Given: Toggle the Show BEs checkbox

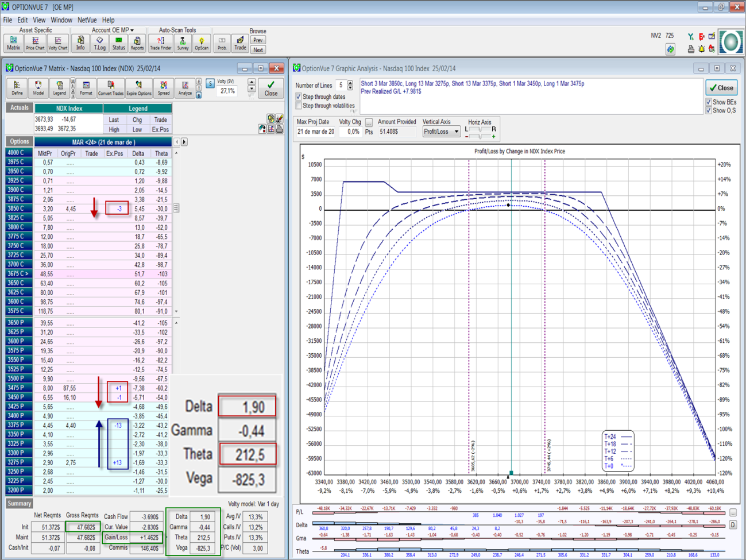Looking at the screenshot, I should point(709,102).
